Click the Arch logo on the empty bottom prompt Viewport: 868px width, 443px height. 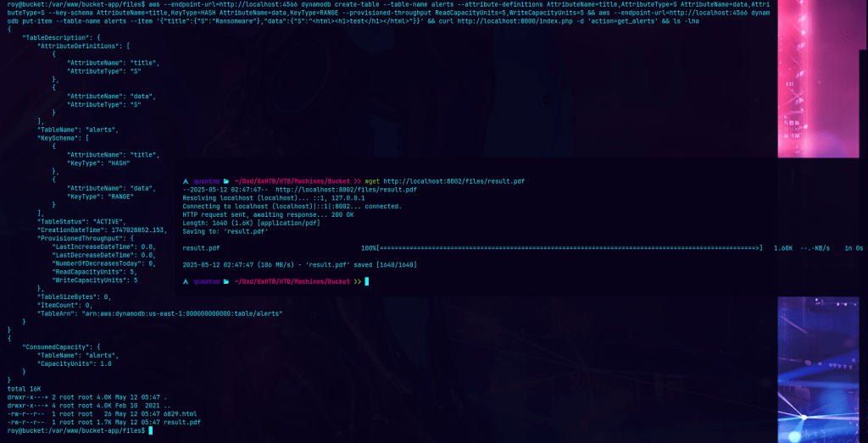coord(186,281)
